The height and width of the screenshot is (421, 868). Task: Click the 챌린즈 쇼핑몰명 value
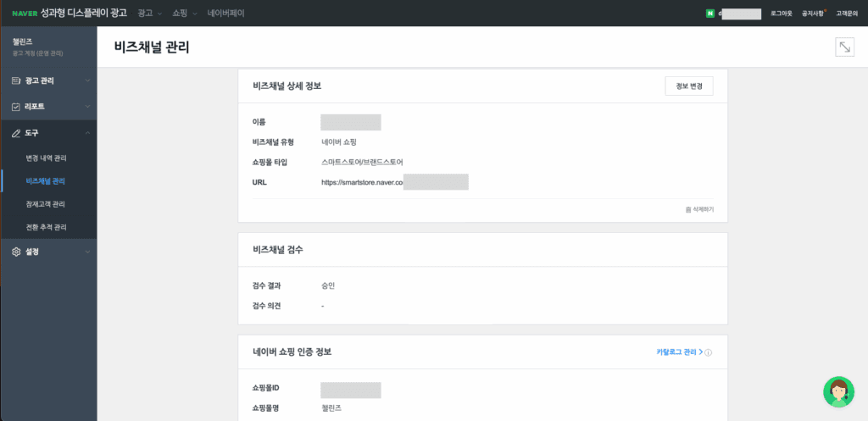pos(331,408)
